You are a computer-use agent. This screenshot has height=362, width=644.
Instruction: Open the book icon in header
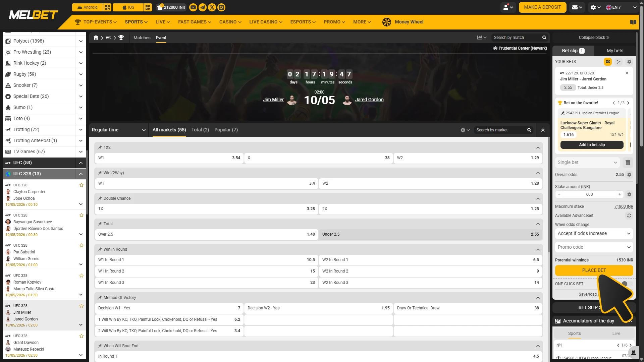(x=633, y=22)
